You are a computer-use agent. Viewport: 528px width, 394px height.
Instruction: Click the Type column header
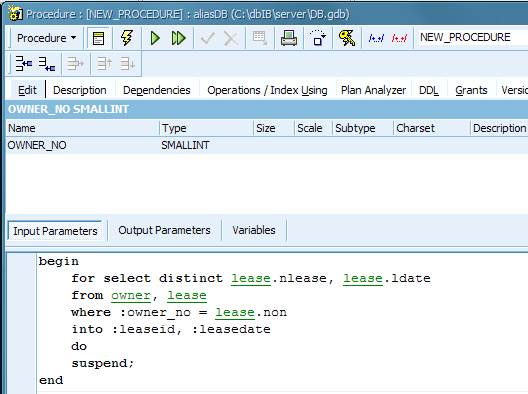point(206,128)
